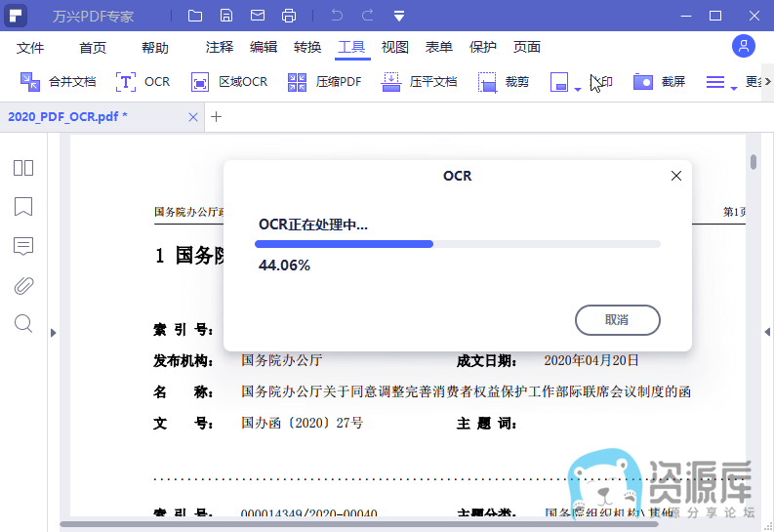Open file via folder icon in title bar
The image size is (774, 532).
tap(195, 16)
